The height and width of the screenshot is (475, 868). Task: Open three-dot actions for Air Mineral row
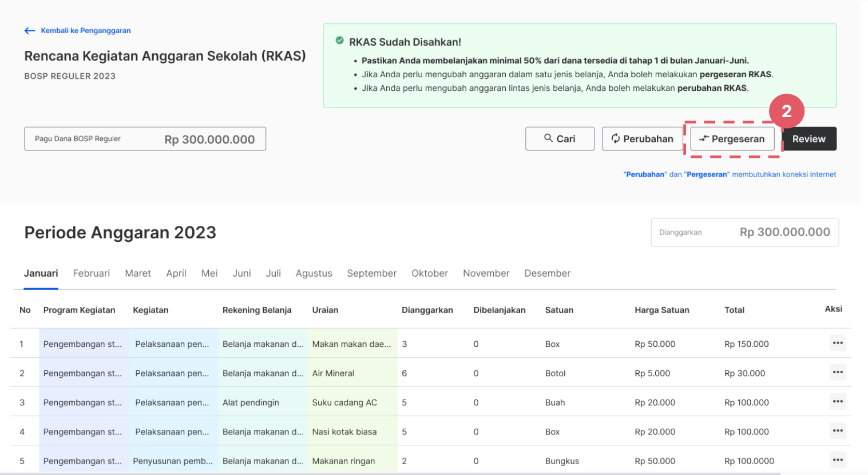pos(838,372)
